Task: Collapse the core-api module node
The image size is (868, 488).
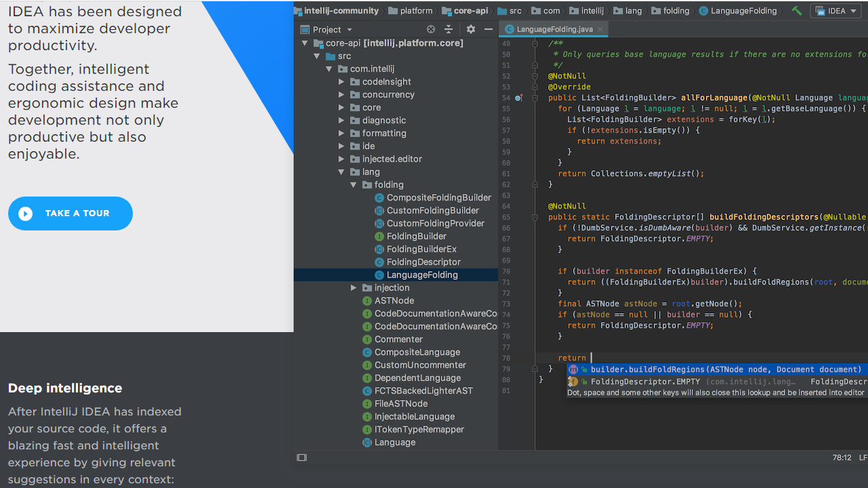Action: pos(305,43)
